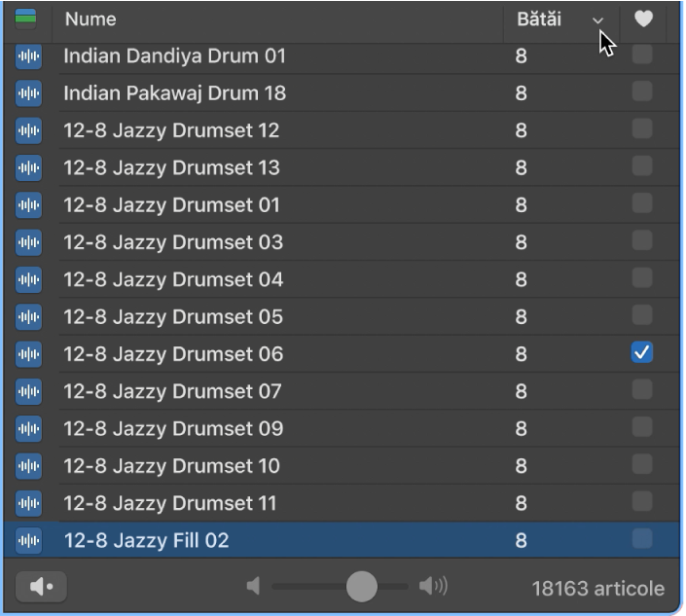
Task: Click audio loop icon for 12-8 Jazzy Drumset 06
Action: click(x=29, y=354)
